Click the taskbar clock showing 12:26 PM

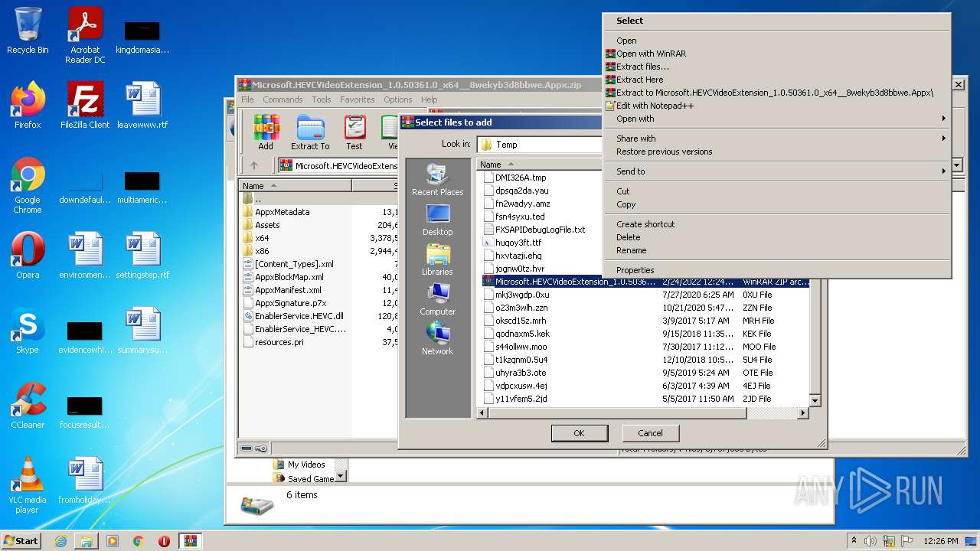pos(941,541)
